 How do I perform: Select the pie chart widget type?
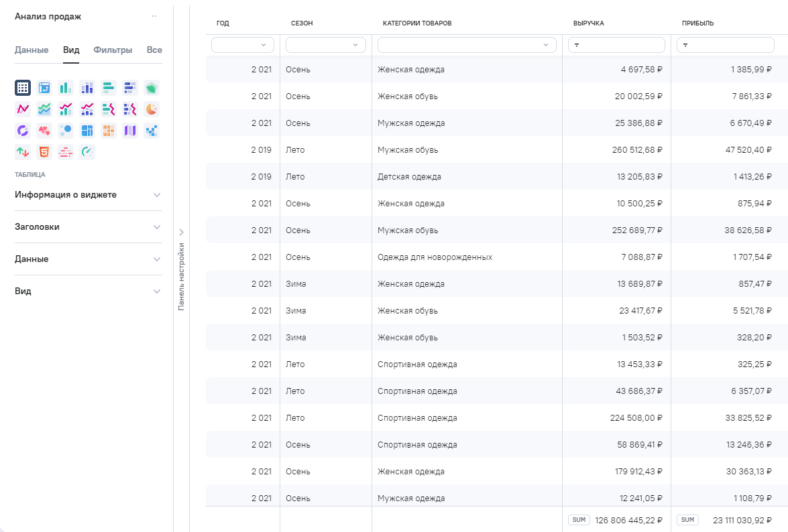click(x=152, y=109)
